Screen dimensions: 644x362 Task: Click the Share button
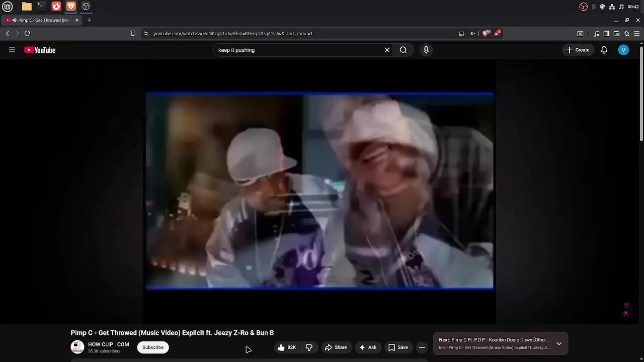click(x=336, y=347)
